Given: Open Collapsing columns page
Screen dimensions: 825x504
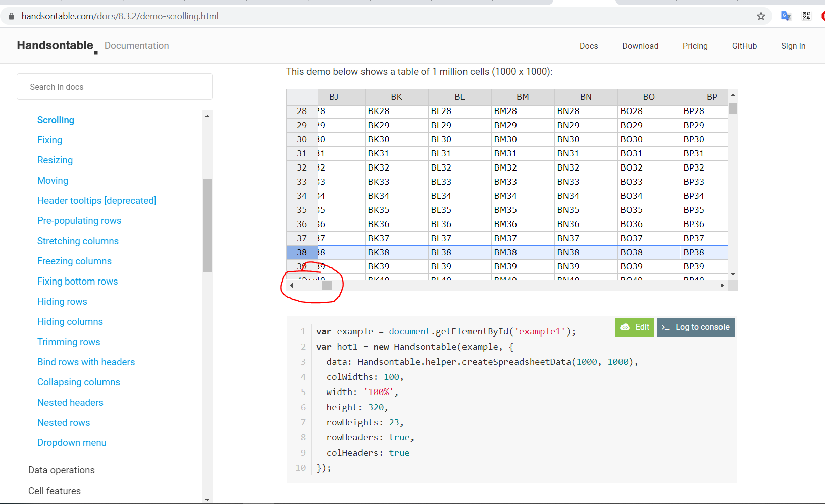Looking at the screenshot, I should point(79,382).
